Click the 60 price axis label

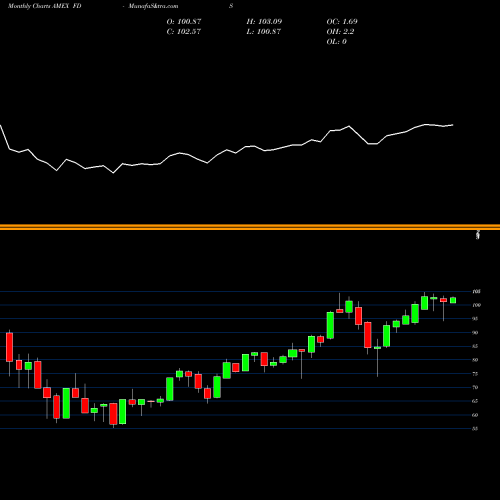pos(475,415)
